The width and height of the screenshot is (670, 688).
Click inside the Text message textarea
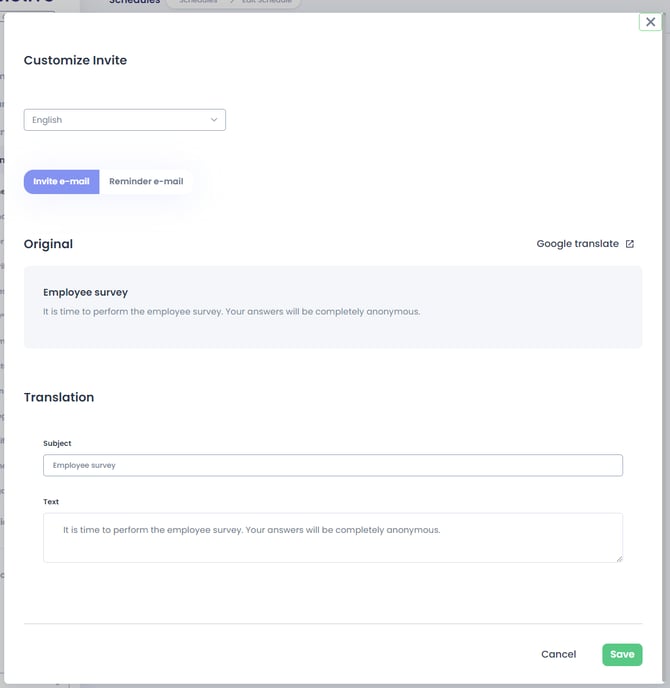click(x=332, y=538)
